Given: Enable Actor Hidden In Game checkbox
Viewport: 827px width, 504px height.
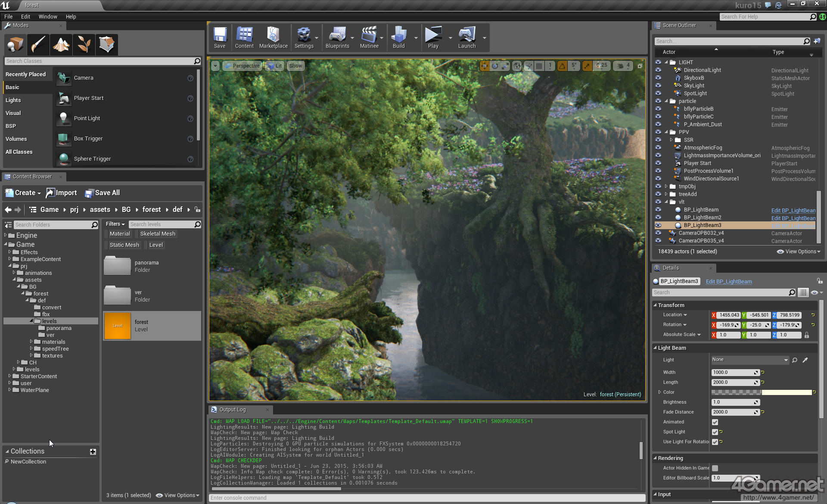Looking at the screenshot, I should 715,468.
